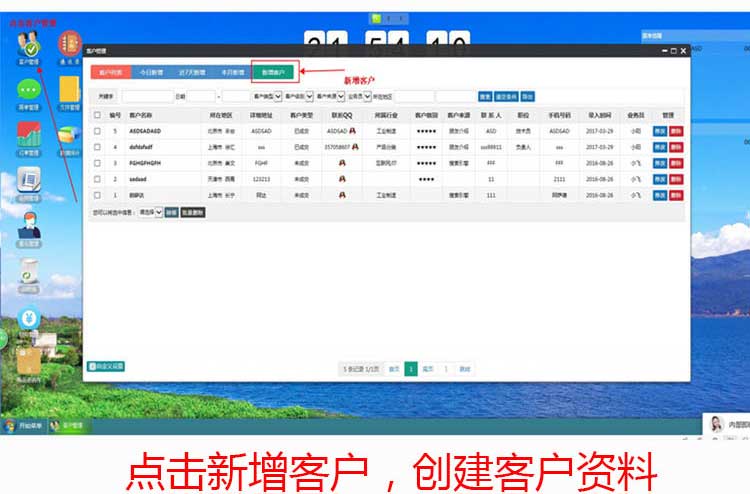This screenshot has height=494, width=750.
Task: Click the QQ icon in sadasd row
Action: (342, 179)
